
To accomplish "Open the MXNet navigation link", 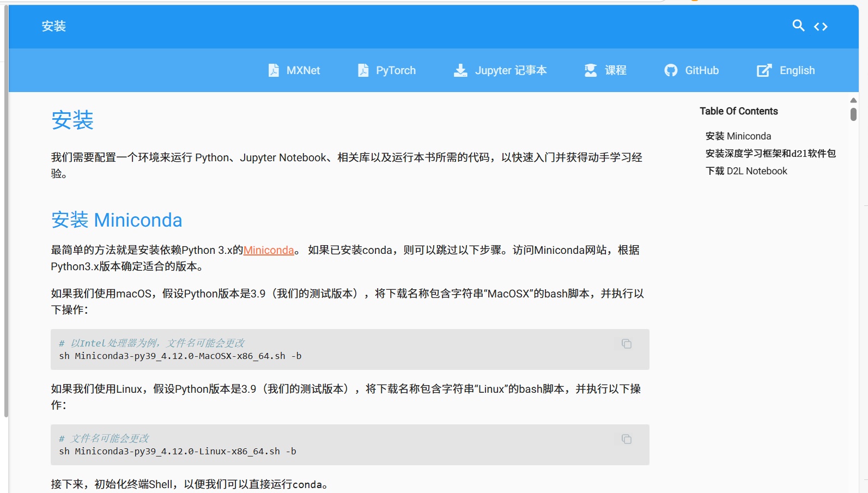I will [x=294, y=70].
